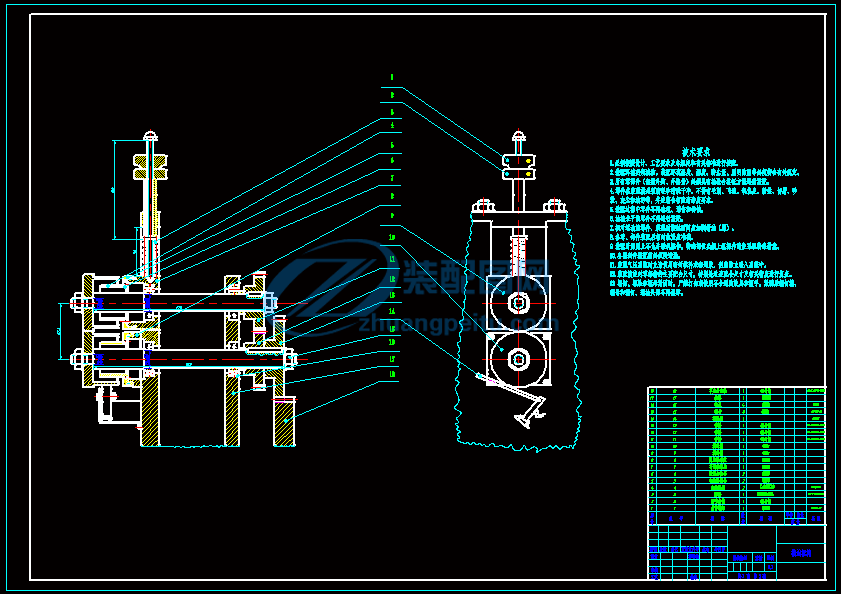This screenshot has width=841, height=594.
Task: Click part callout number 1
Action: (392, 77)
